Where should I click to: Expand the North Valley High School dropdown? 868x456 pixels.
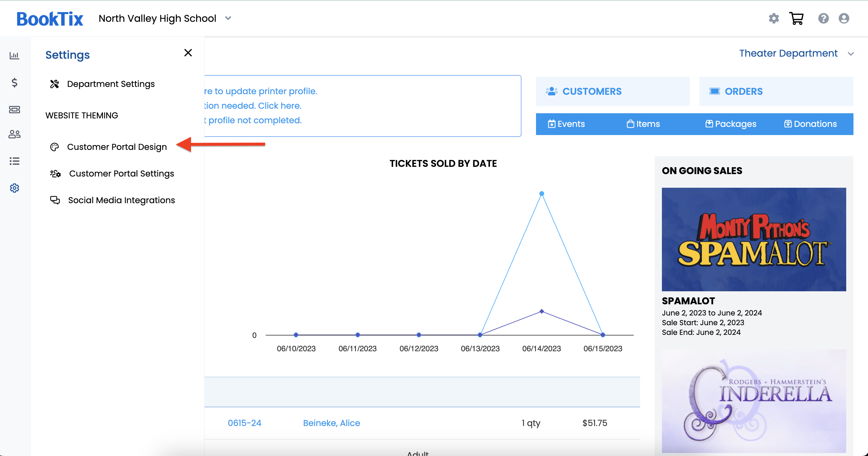(x=228, y=18)
